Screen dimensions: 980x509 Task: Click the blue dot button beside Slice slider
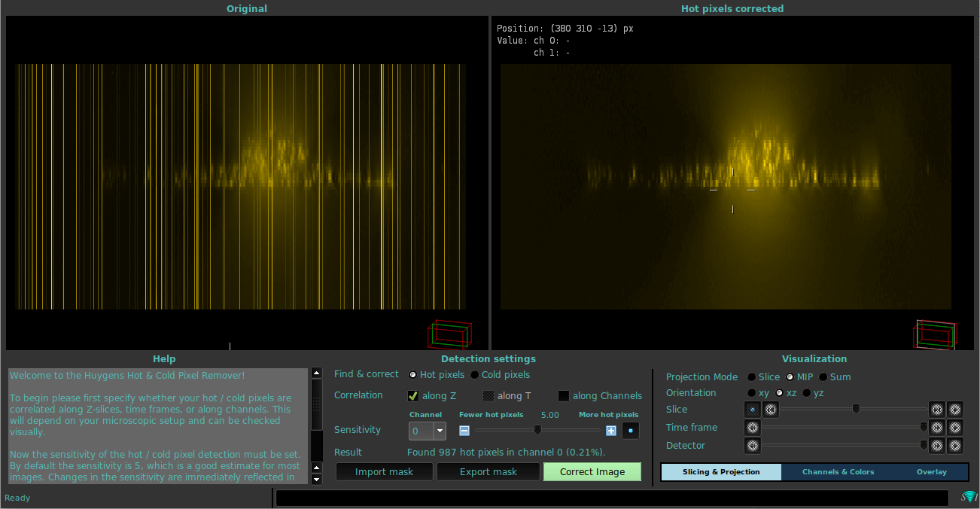pyautogui.click(x=752, y=409)
